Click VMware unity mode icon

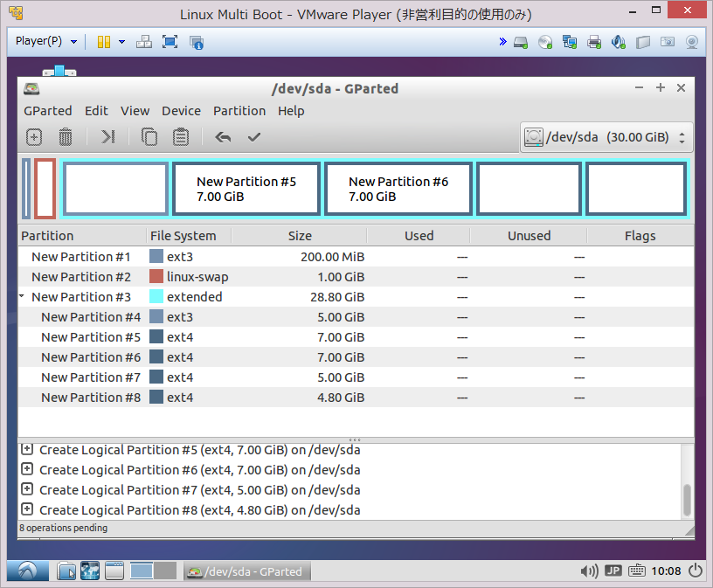[x=197, y=43]
